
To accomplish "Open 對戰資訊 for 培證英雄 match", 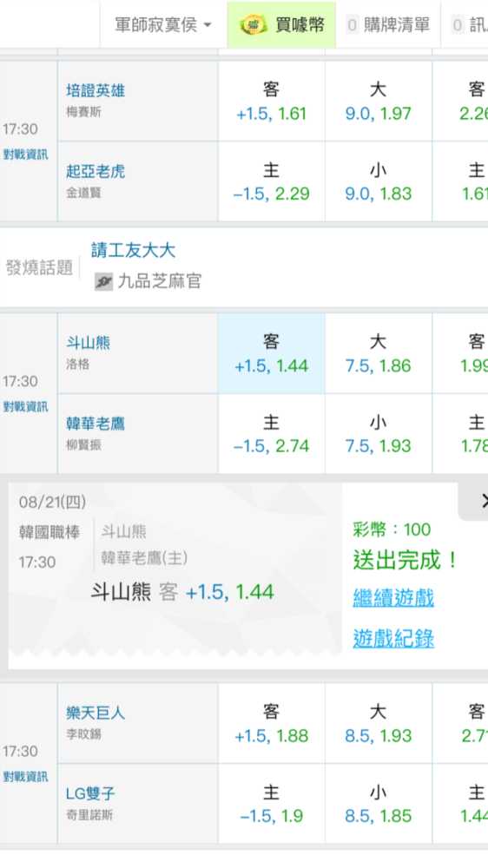I will click(x=25, y=155).
